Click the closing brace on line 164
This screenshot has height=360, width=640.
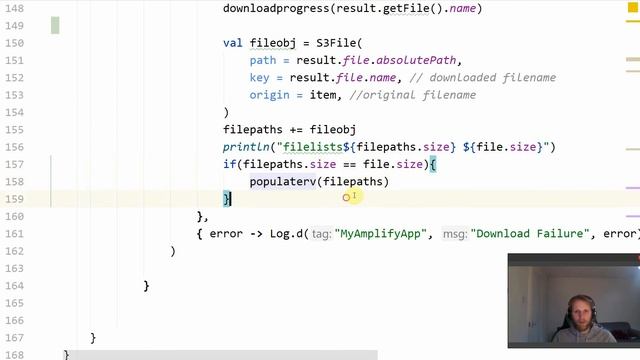pyautogui.click(x=146, y=286)
